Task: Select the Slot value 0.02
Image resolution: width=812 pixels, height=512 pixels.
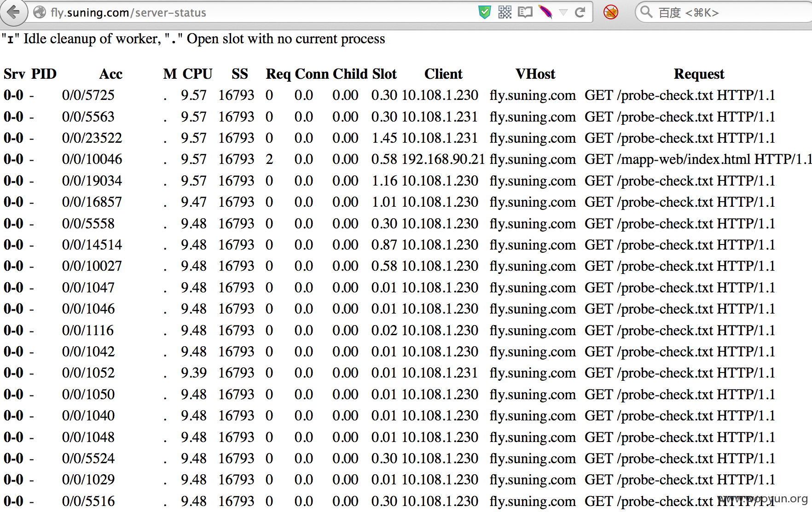Action: click(384, 331)
